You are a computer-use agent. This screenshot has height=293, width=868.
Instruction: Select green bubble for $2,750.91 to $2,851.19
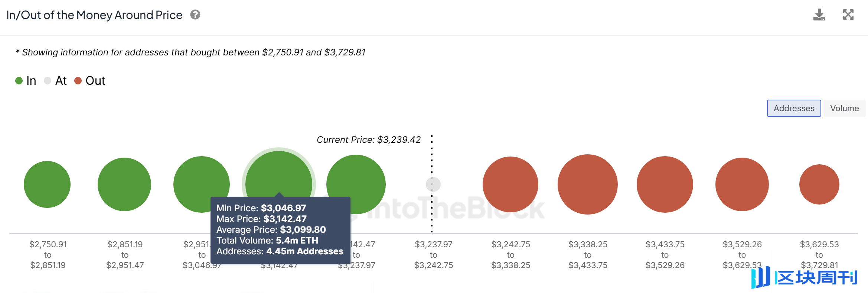pos(47,184)
